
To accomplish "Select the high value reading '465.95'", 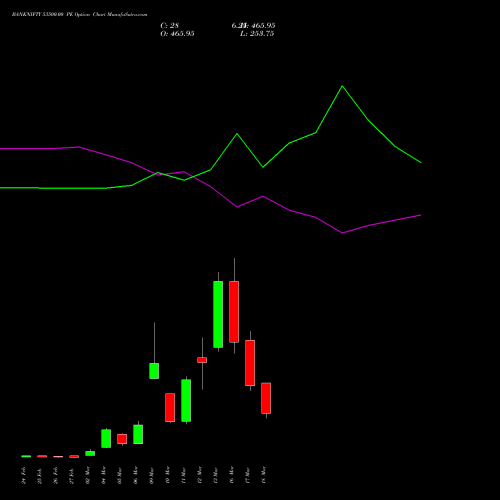I will (263, 26).
